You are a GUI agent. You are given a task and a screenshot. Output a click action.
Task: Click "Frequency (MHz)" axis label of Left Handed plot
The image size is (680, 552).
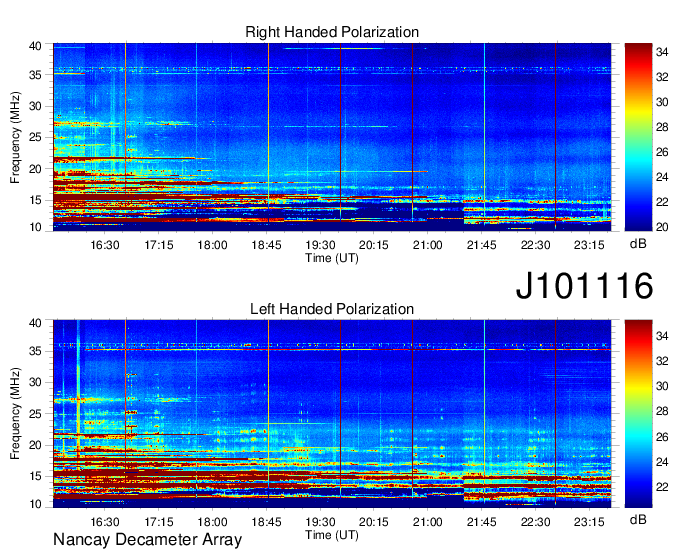pos(15,414)
